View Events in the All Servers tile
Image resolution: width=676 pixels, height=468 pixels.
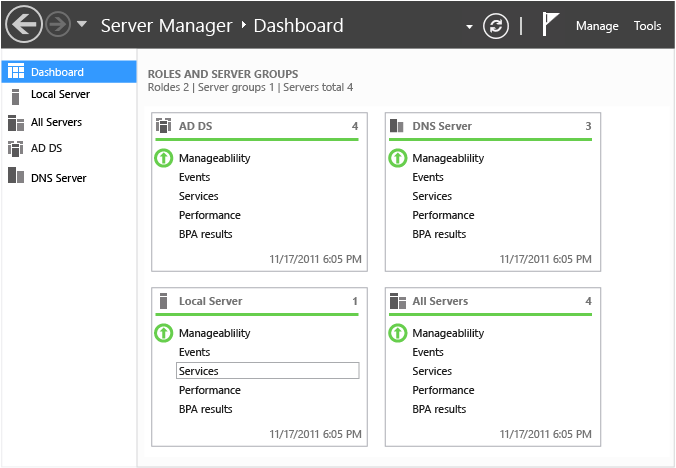(428, 352)
